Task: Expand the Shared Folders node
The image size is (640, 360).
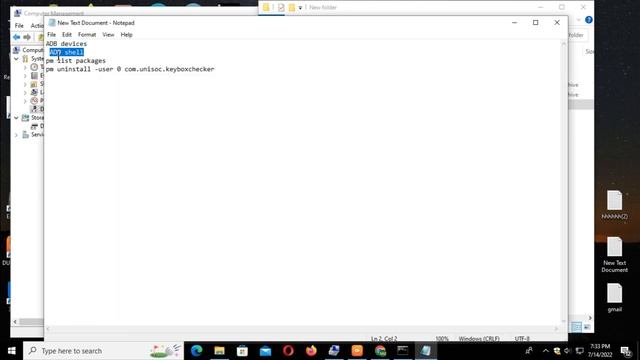Action: coord(25,84)
